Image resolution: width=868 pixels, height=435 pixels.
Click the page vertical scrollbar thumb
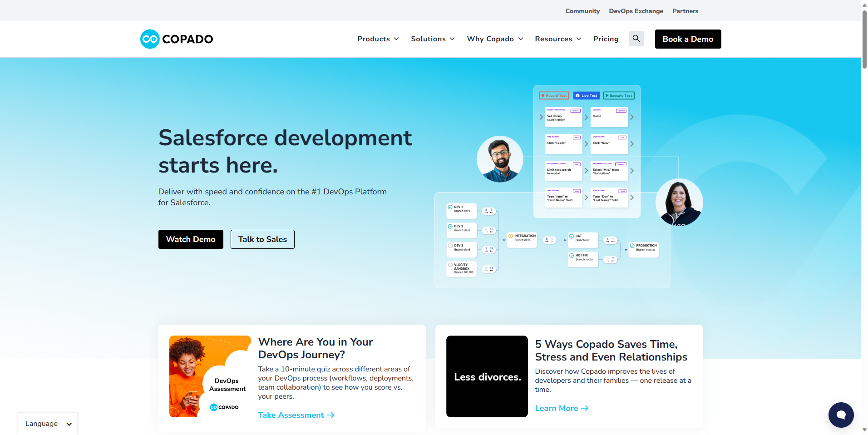point(864,39)
